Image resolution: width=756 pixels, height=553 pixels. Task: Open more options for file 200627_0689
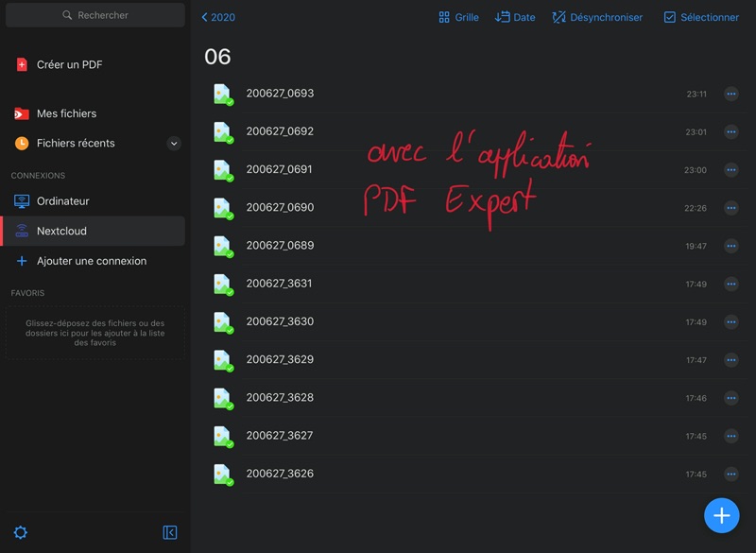[730, 246]
